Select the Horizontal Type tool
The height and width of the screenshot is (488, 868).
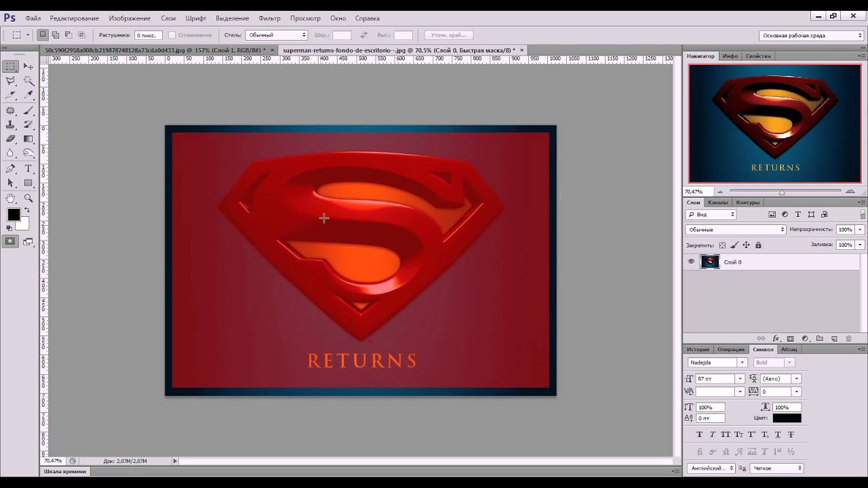click(28, 169)
